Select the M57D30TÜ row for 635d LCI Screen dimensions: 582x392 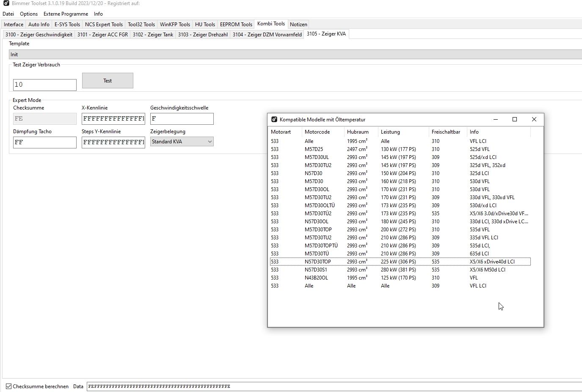coord(400,254)
